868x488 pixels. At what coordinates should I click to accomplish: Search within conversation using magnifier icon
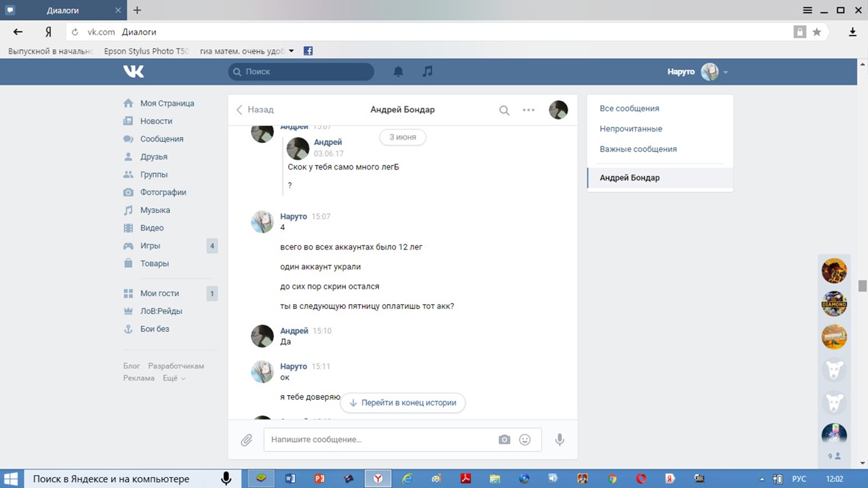(504, 110)
